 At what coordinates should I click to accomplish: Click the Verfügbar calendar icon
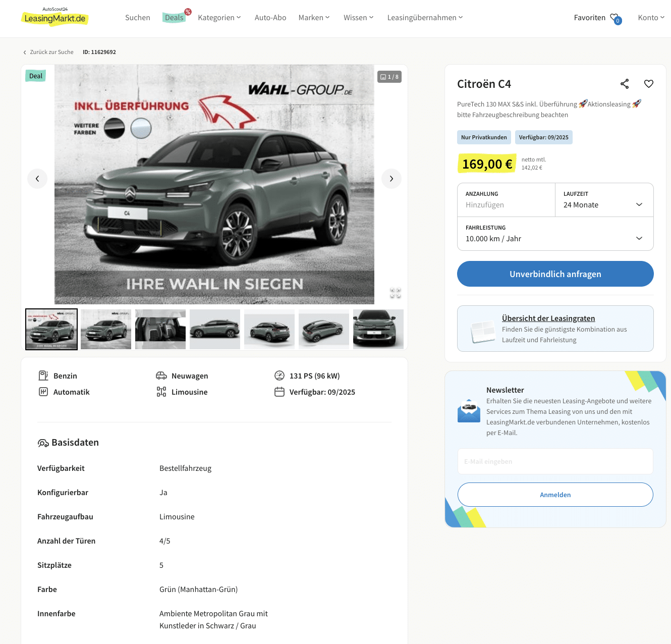click(x=279, y=392)
